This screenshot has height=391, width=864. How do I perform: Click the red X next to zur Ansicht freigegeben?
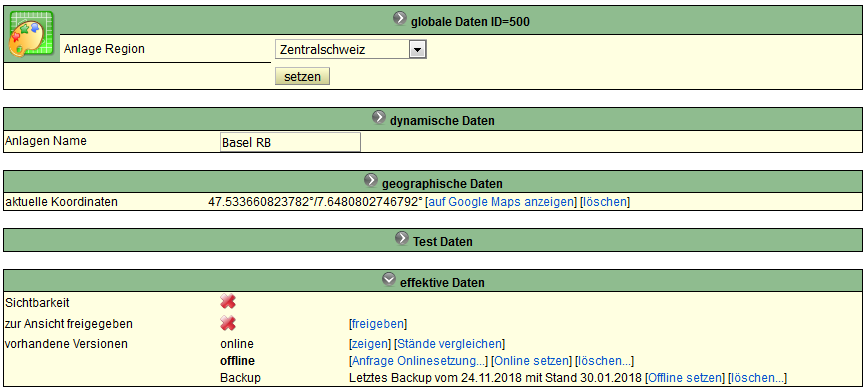228,323
